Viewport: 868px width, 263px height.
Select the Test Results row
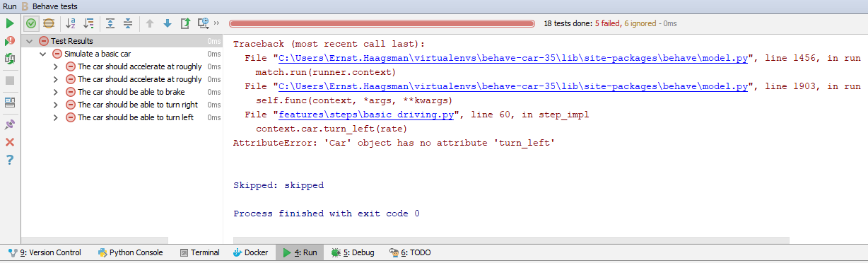click(122, 41)
